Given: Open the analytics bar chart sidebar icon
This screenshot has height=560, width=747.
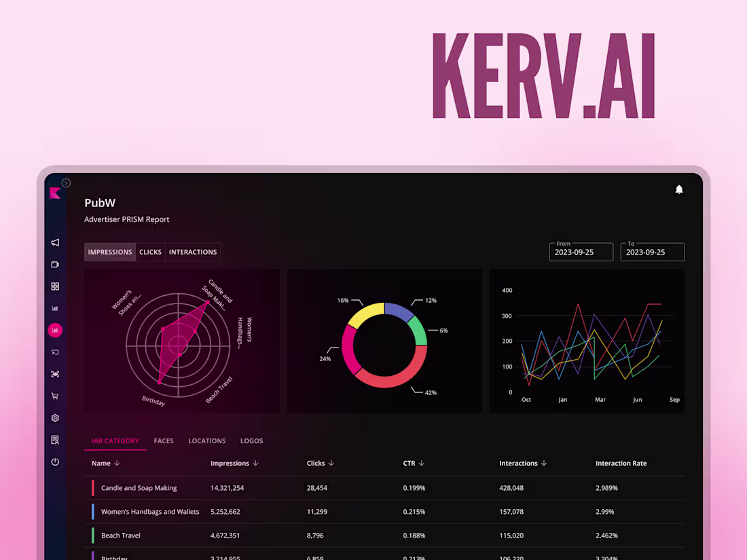Looking at the screenshot, I should coord(55,307).
